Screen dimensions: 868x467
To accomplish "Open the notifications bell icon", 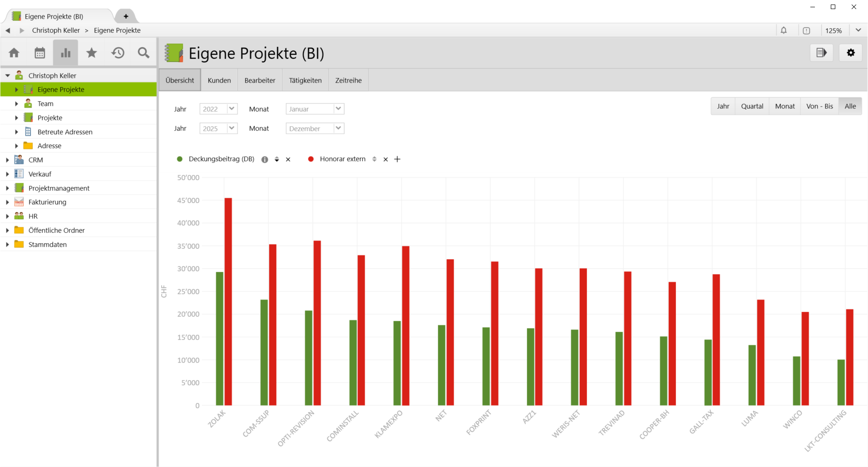I will point(783,30).
